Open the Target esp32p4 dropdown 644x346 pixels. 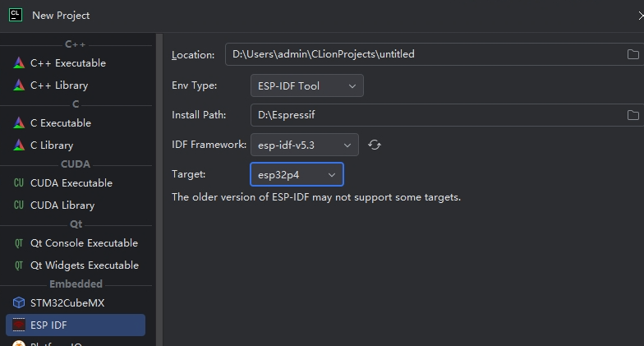pos(297,174)
